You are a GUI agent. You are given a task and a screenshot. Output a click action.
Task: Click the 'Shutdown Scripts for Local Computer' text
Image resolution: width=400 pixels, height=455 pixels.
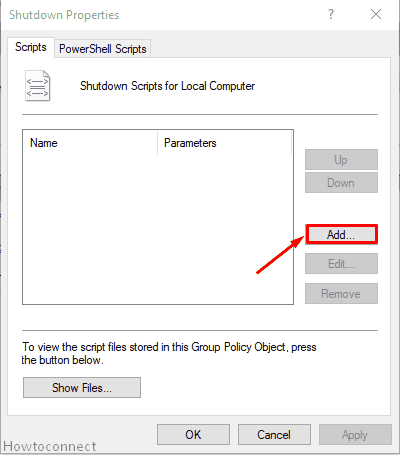167,86
